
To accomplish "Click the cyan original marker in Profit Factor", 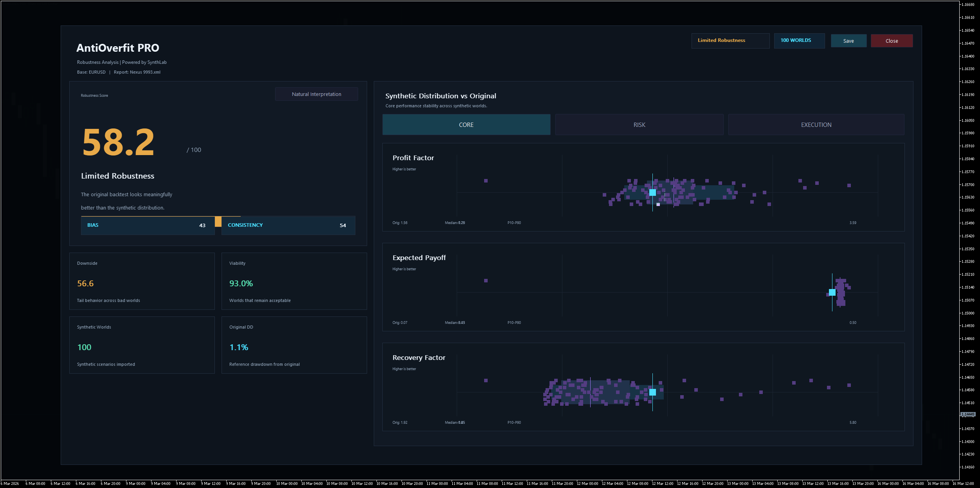I will 652,192.
